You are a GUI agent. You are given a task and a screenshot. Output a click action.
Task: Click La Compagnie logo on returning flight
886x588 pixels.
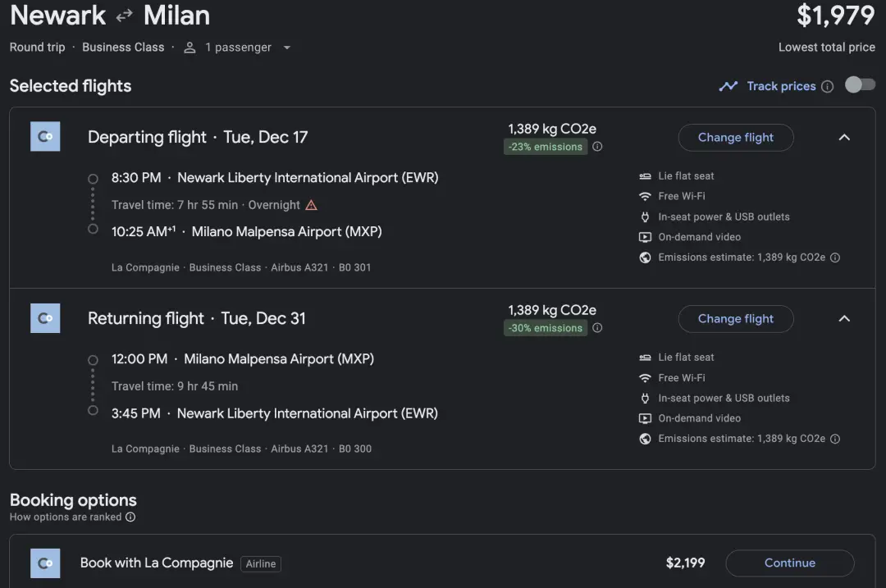tap(45, 318)
